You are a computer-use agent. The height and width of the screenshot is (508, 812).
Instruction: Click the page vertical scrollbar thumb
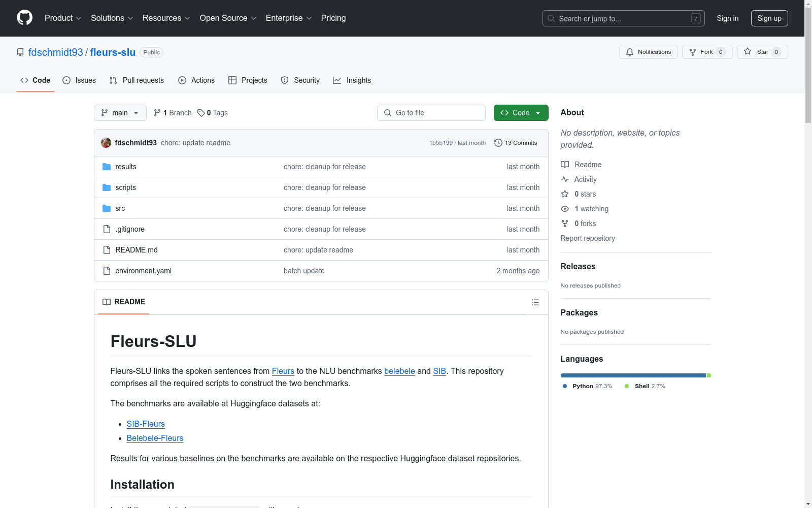coord(808,66)
